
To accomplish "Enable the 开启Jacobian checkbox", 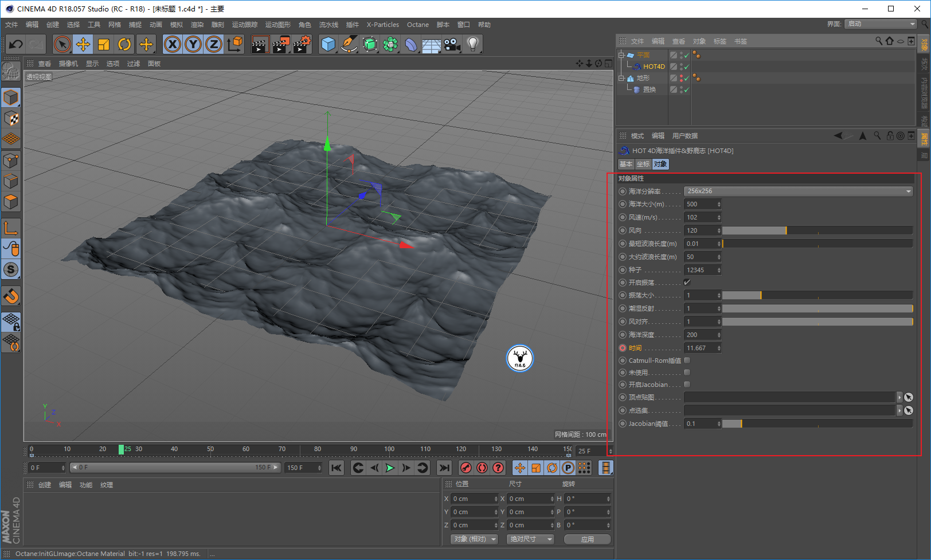I will click(x=687, y=385).
